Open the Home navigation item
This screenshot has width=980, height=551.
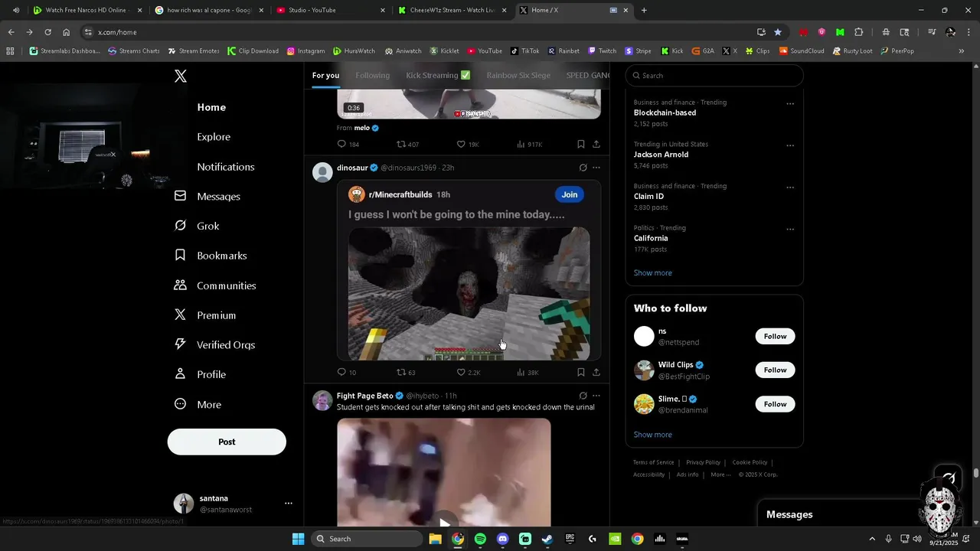pyautogui.click(x=211, y=107)
